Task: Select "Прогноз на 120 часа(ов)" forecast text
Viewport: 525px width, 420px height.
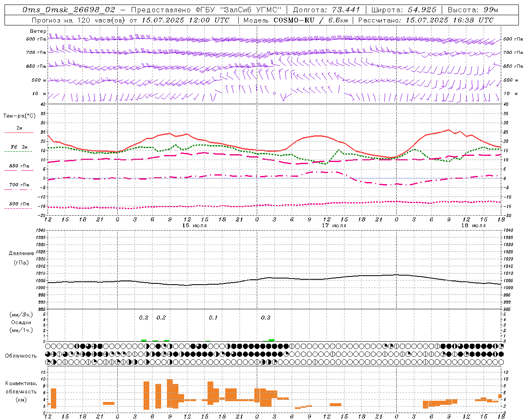Action: [x=79, y=20]
